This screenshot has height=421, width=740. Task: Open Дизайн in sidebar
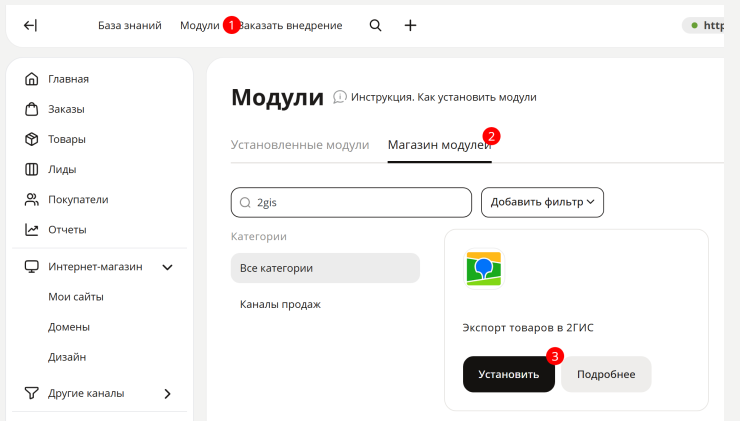click(x=67, y=357)
